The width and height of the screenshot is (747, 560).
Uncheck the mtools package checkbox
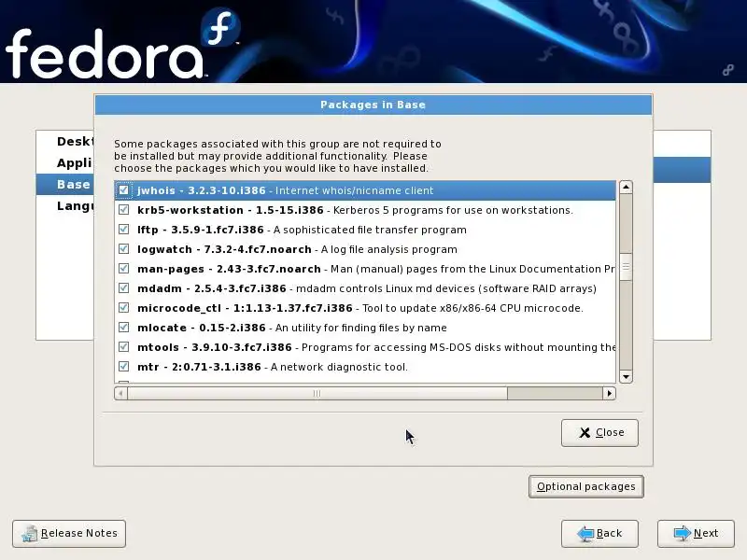(x=124, y=346)
